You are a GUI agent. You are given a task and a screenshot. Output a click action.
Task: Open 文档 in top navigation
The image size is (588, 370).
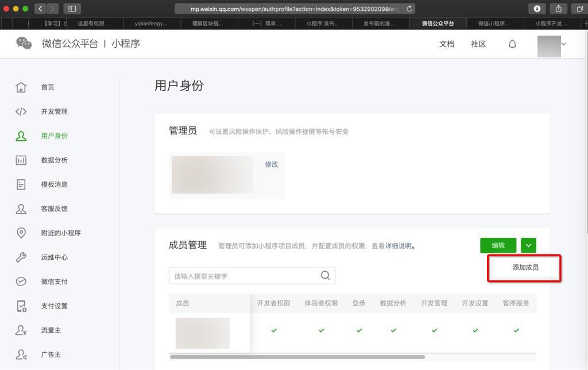[447, 44]
